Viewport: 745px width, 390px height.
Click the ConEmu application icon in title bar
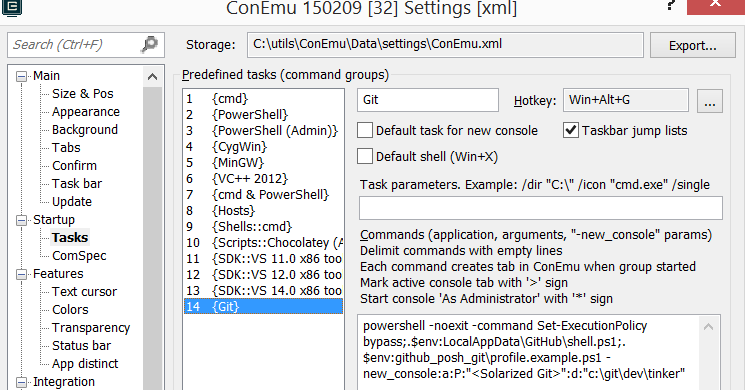point(11,8)
